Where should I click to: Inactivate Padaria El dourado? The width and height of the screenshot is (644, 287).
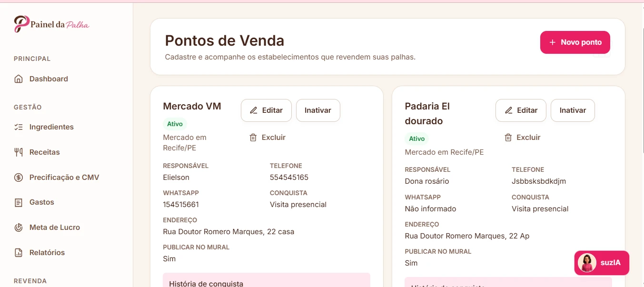pos(573,110)
